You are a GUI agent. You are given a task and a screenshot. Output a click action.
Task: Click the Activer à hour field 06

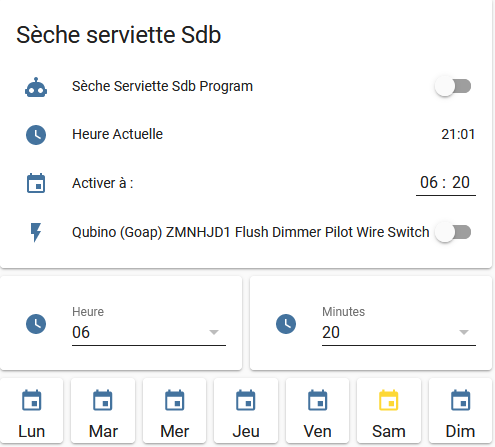(x=429, y=183)
